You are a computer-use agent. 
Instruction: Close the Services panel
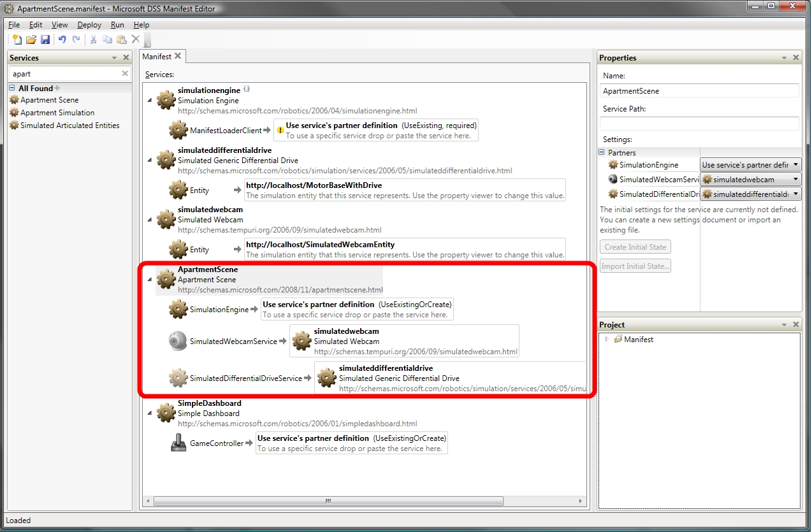[126, 57]
